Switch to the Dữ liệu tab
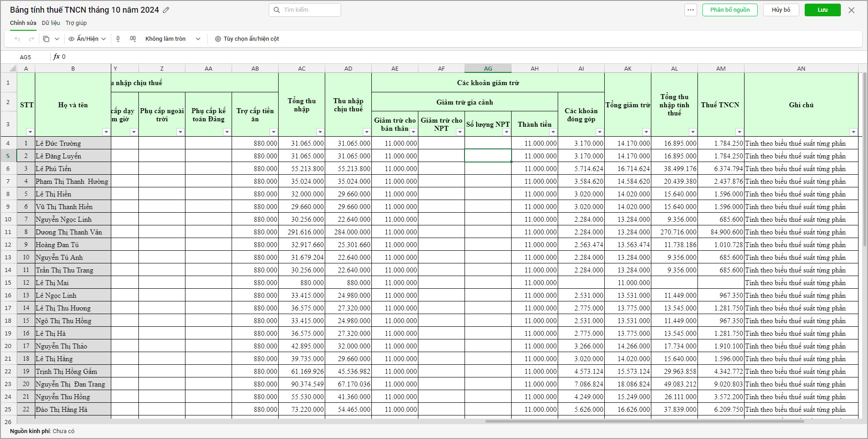The height and width of the screenshot is (439, 868). [x=51, y=23]
